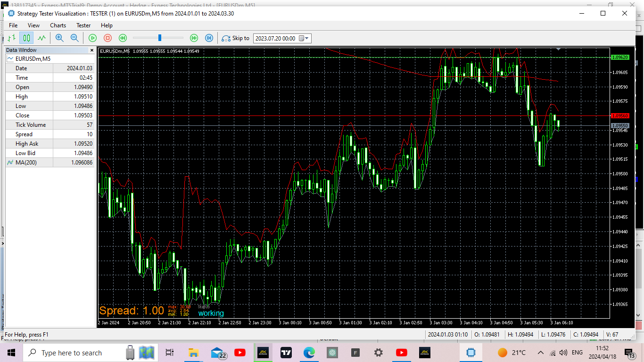Open ChatGPT app from the taskbar
The height and width of the screenshot is (362, 644).
click(x=332, y=353)
